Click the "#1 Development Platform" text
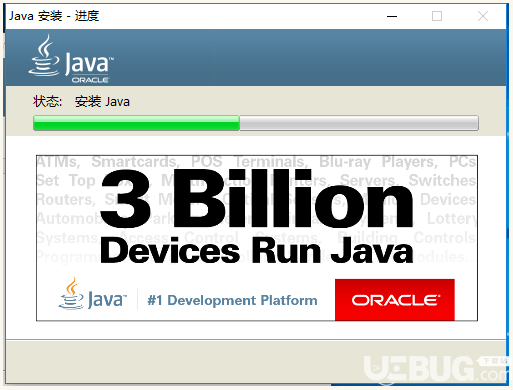 [232, 300]
